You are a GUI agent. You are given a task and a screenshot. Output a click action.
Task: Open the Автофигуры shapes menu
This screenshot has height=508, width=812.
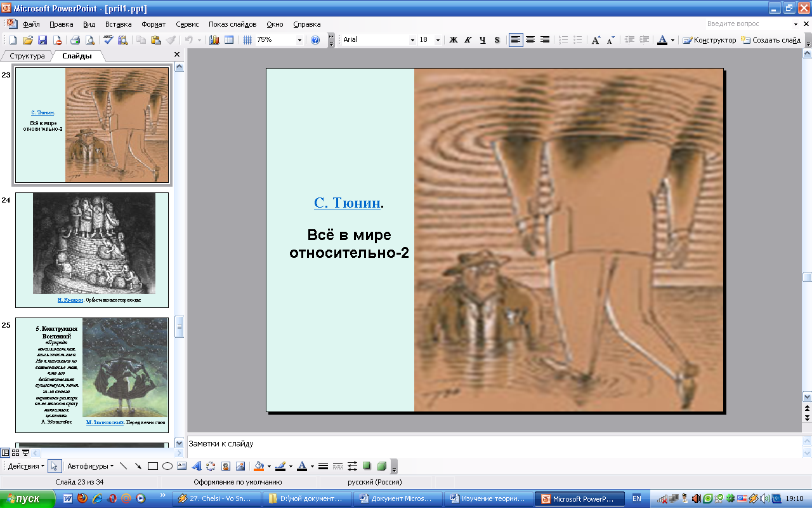90,466
